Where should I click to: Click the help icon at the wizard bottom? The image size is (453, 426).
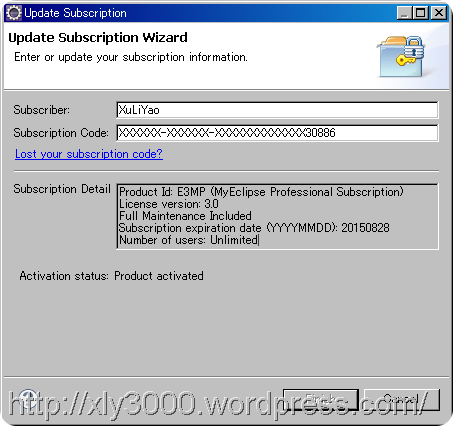point(27,399)
